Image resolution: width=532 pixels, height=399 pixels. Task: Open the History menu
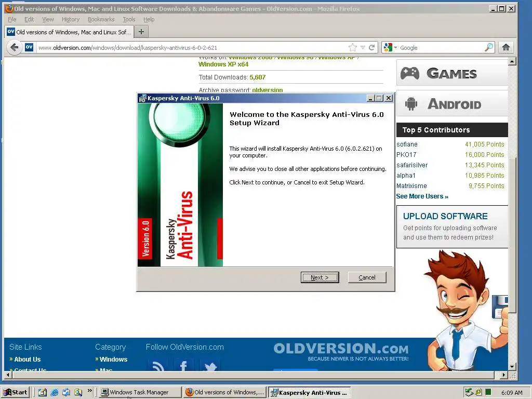pyautogui.click(x=71, y=19)
